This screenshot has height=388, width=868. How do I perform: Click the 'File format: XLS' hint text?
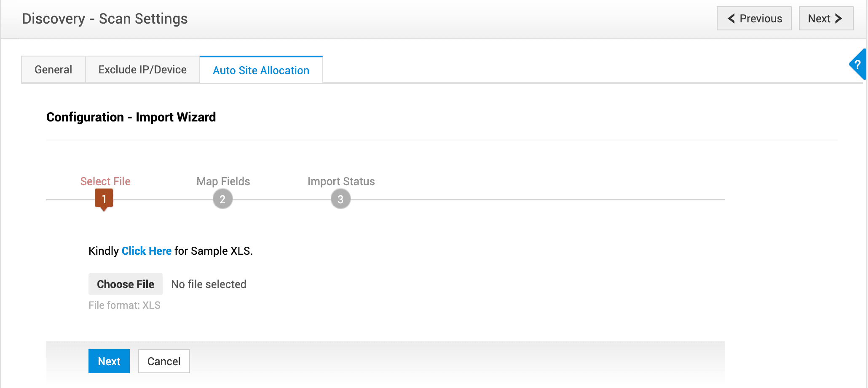click(124, 305)
